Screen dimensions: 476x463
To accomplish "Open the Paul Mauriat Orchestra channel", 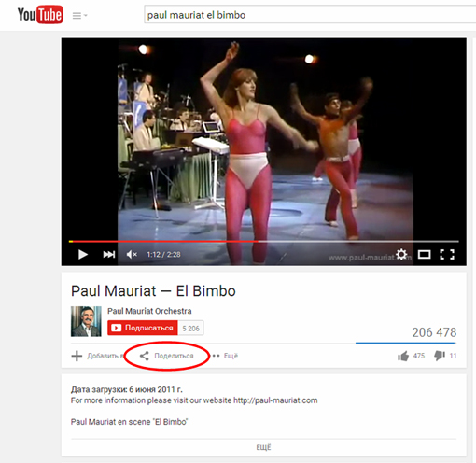I will (149, 311).
